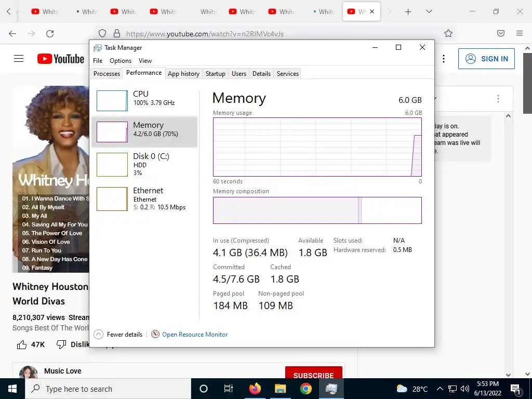The width and height of the screenshot is (532, 399).
Task: Click the padlock site security icon
Action: tap(117, 33)
